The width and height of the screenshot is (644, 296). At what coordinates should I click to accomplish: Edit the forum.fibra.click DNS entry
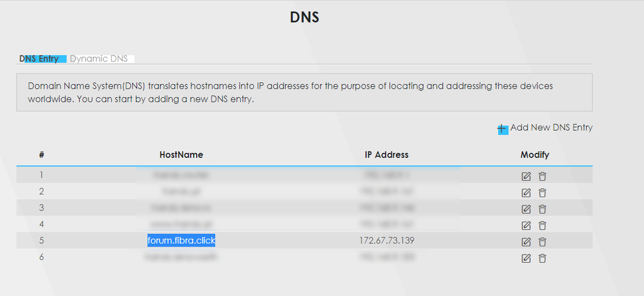[x=526, y=242]
